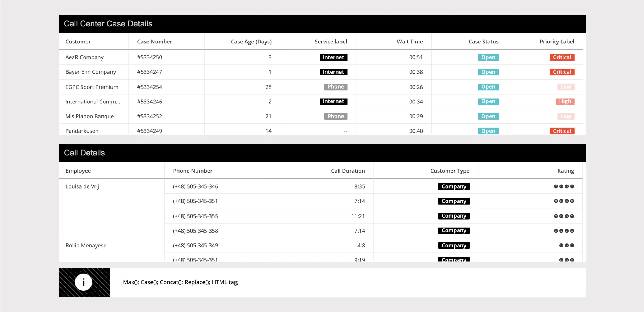The image size is (644, 312).
Task: Click rating smileys for 505-345-349 call
Action: [x=566, y=245]
